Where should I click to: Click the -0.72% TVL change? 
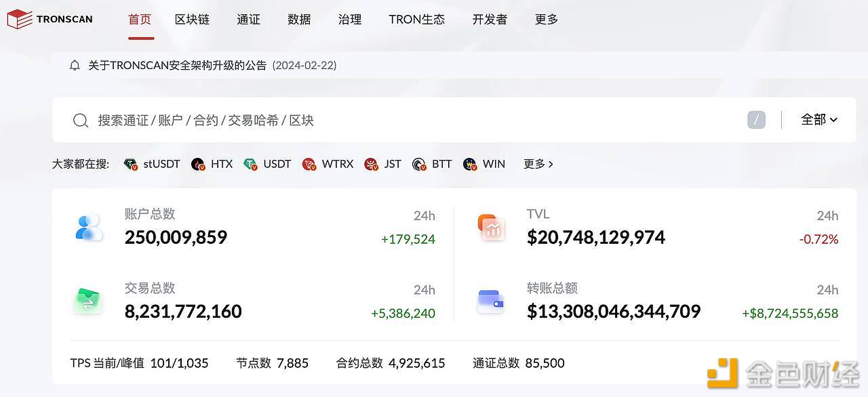[x=819, y=239]
